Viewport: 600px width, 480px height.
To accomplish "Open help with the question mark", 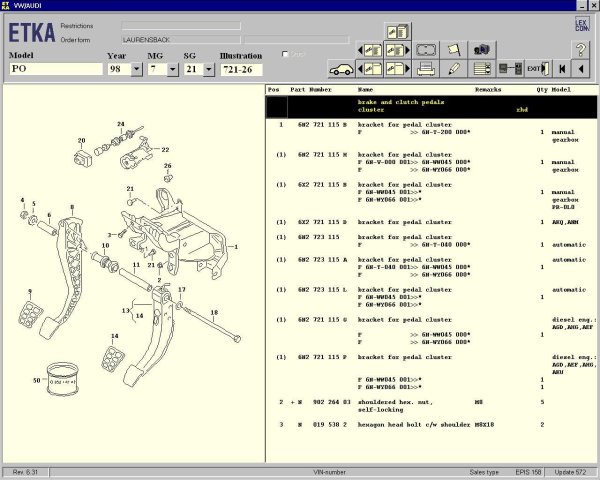I will [580, 50].
